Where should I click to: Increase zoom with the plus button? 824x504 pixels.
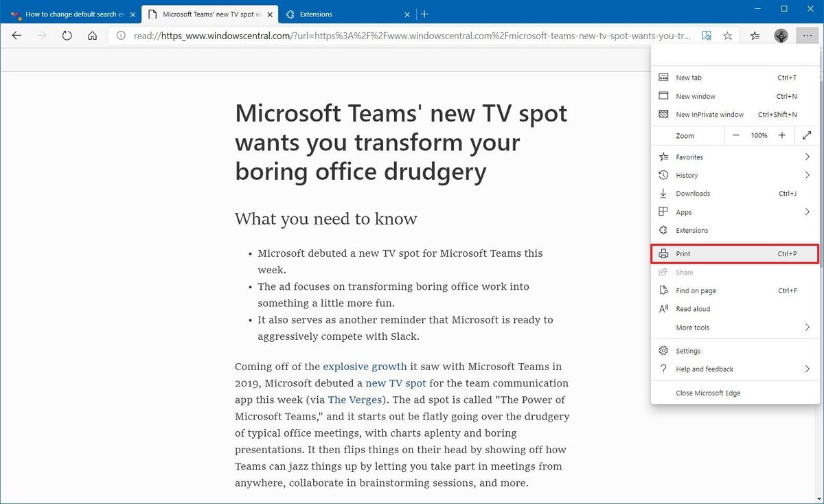[781, 135]
